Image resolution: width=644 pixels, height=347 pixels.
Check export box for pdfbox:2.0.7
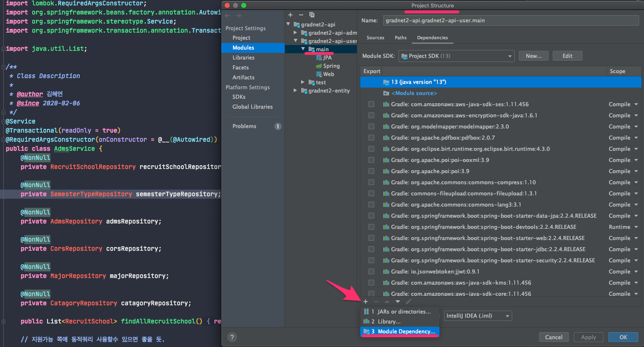coord(371,138)
